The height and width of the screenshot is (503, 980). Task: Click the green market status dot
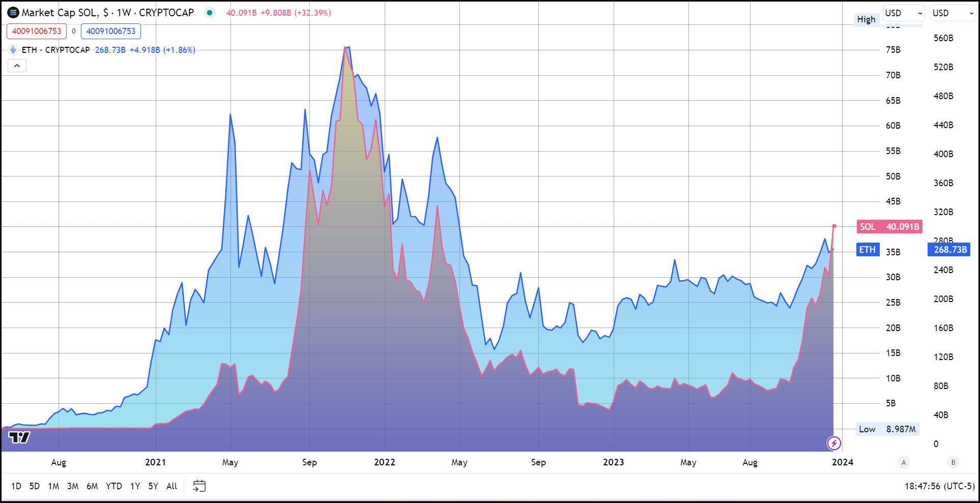point(210,13)
